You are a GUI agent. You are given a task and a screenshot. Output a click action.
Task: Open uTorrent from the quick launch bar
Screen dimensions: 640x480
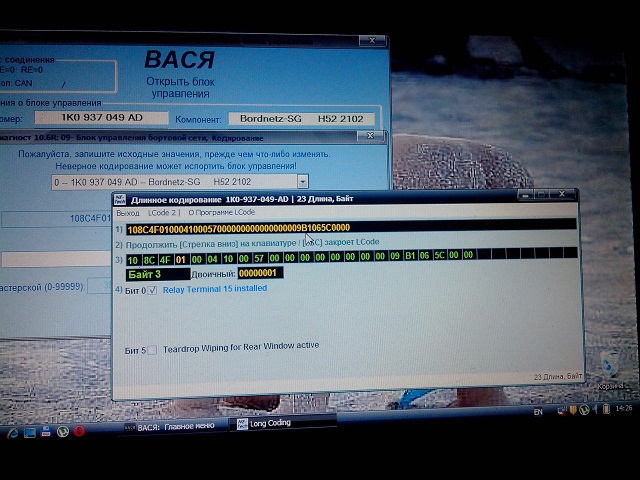coord(62,431)
